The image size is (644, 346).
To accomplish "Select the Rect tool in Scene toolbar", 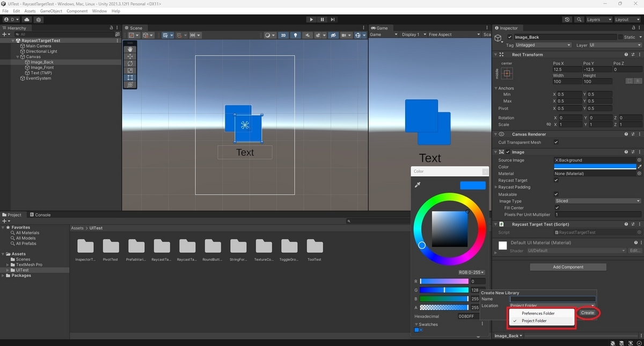I will tap(130, 77).
